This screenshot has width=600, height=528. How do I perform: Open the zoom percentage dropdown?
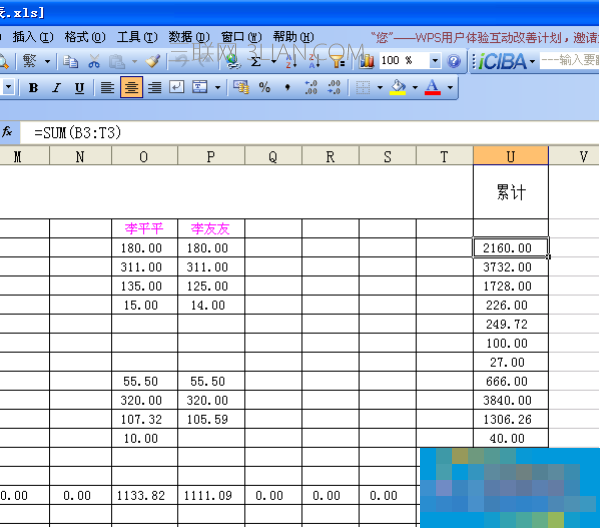[435, 60]
